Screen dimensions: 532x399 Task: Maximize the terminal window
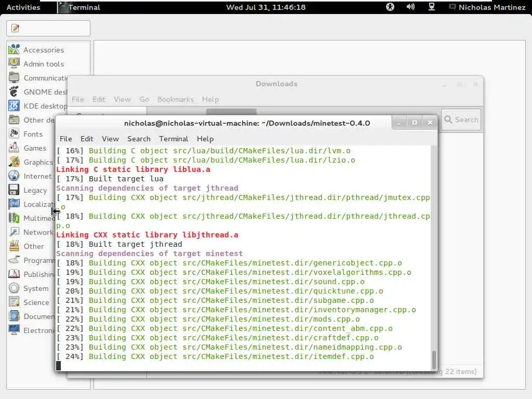coord(415,123)
